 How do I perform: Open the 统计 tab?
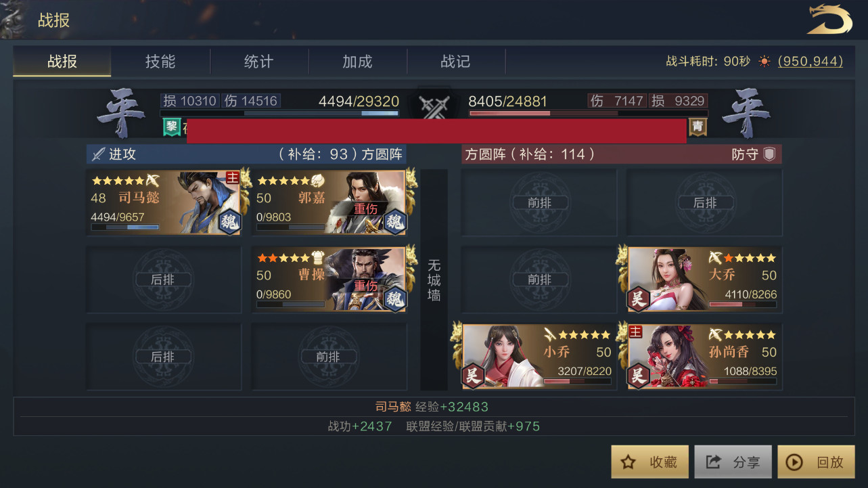pos(259,62)
